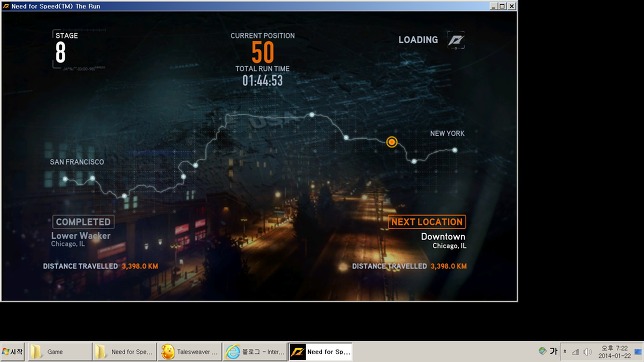
Task: Click the orange NEXT LOCATION box
Action: point(427,222)
